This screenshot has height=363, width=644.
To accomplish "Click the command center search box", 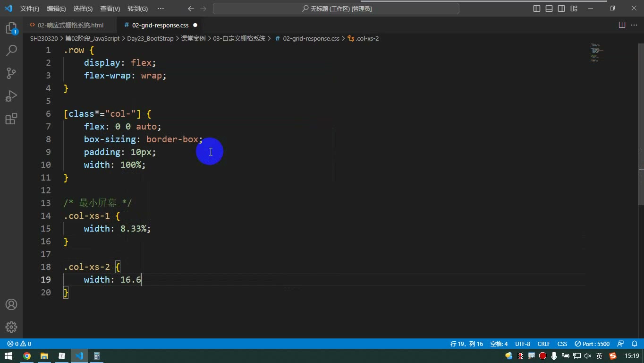I will (x=336, y=9).
